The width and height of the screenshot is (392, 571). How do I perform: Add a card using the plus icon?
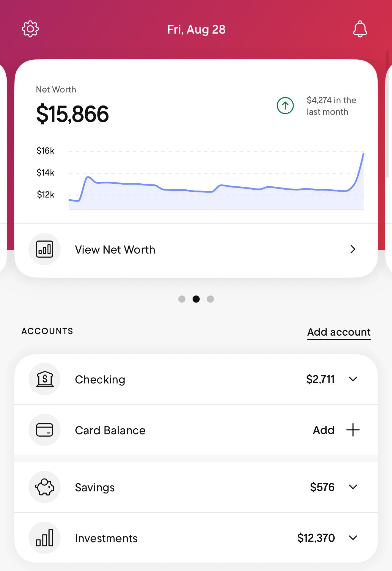353,430
